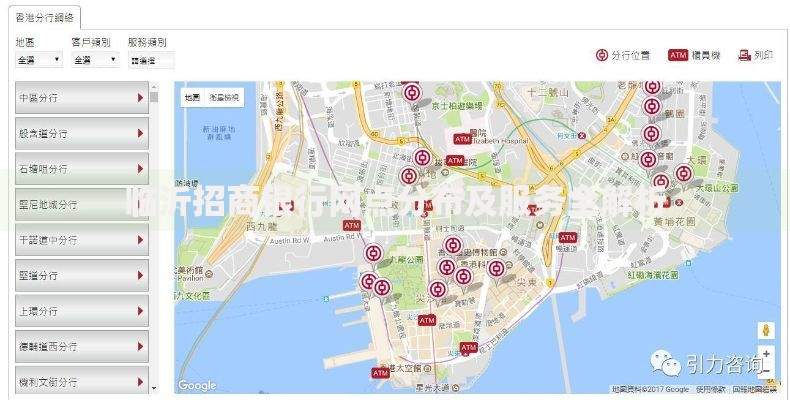Click the ATM marker near 太空館 at bottom
Image resolution: width=790 pixels, height=400 pixels.
coord(380,373)
